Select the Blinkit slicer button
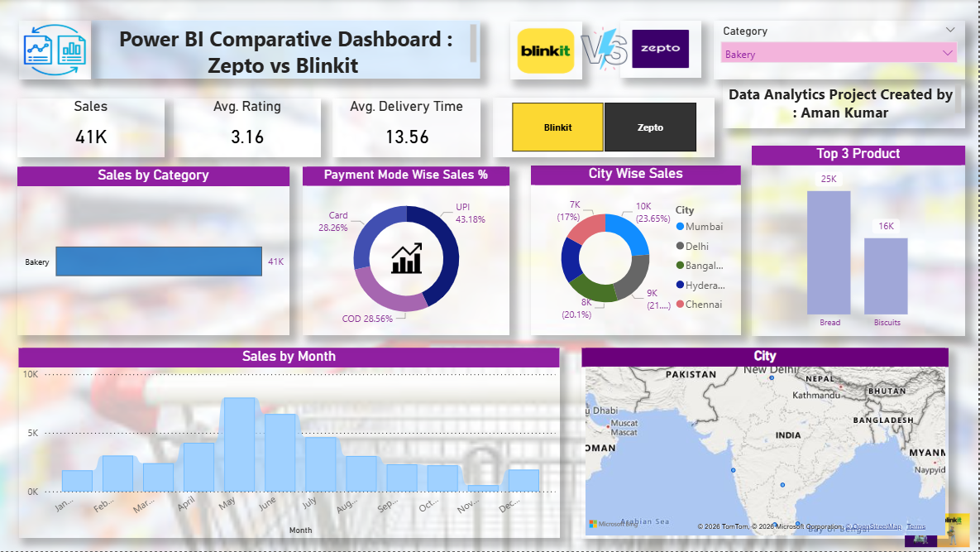980x552 pixels. tap(557, 127)
